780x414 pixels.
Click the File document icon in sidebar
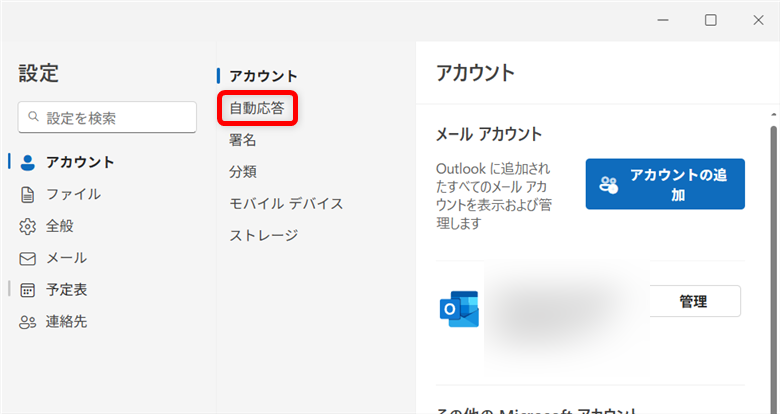28,194
